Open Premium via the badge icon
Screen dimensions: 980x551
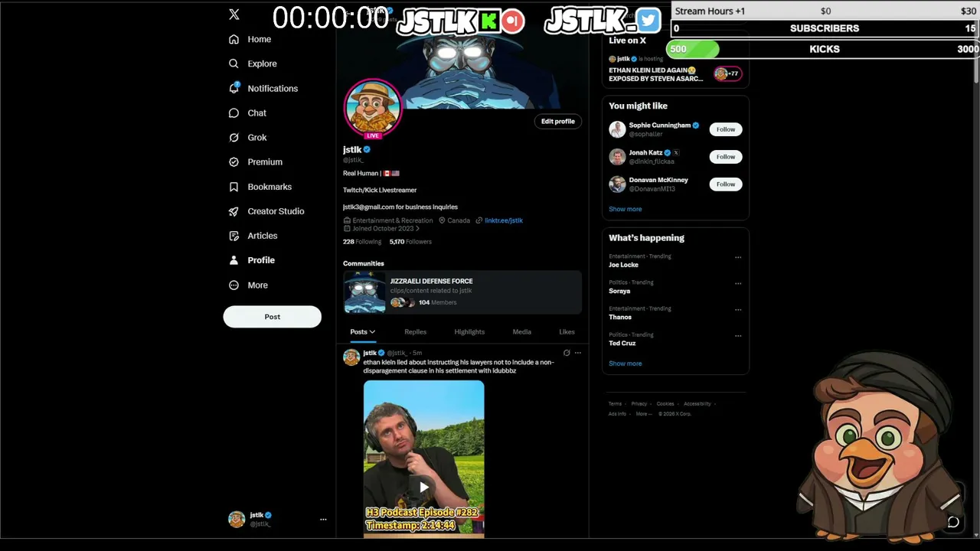(234, 161)
